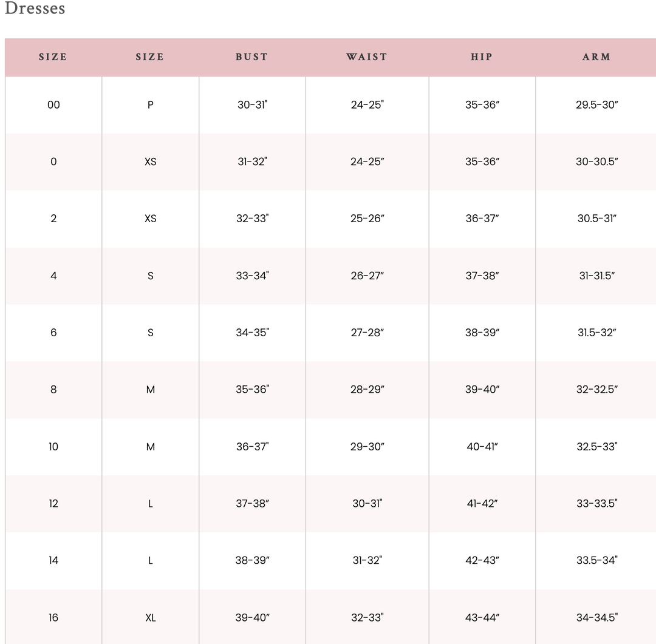Click waist measurement 32-33"
The width and height of the screenshot is (656, 644).
pyautogui.click(x=367, y=618)
